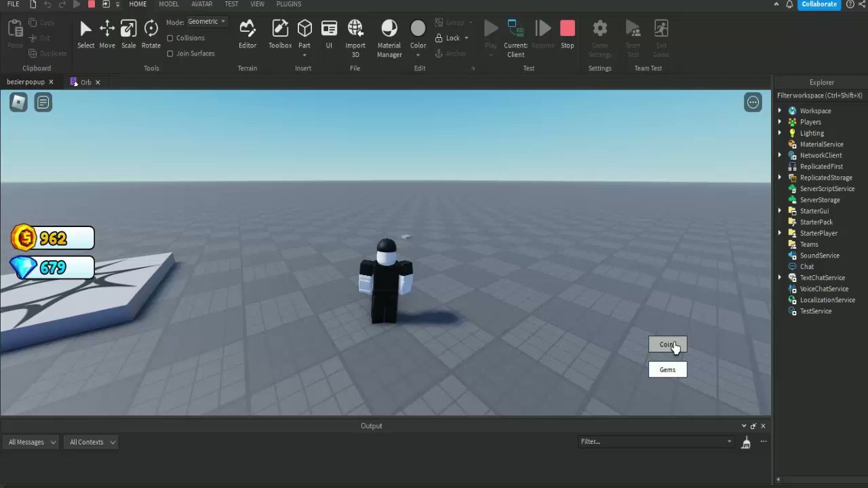Switch to the TEST ribbon tab
This screenshot has height=488, width=868.
(x=231, y=4)
